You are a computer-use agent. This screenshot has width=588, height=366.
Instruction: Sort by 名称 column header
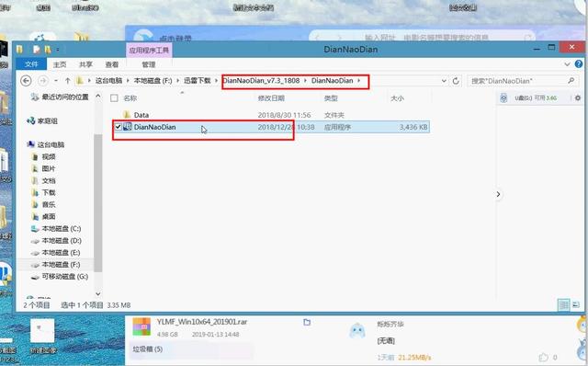pos(130,98)
